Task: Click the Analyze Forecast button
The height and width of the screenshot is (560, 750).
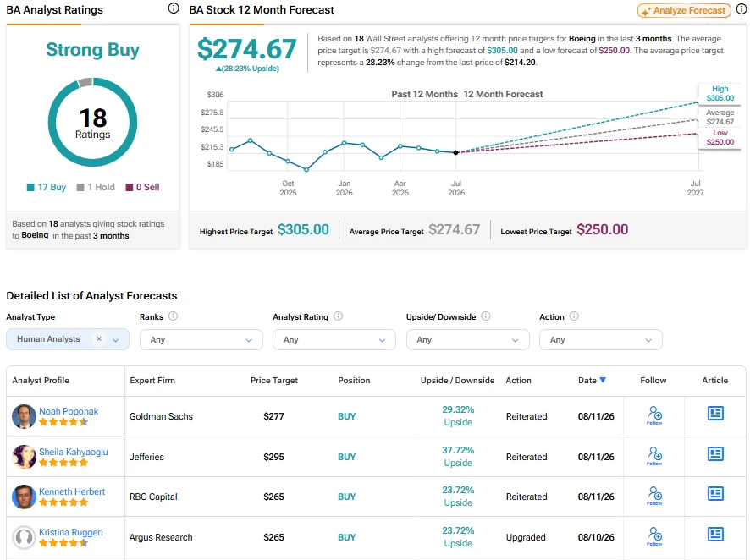Action: (x=684, y=10)
